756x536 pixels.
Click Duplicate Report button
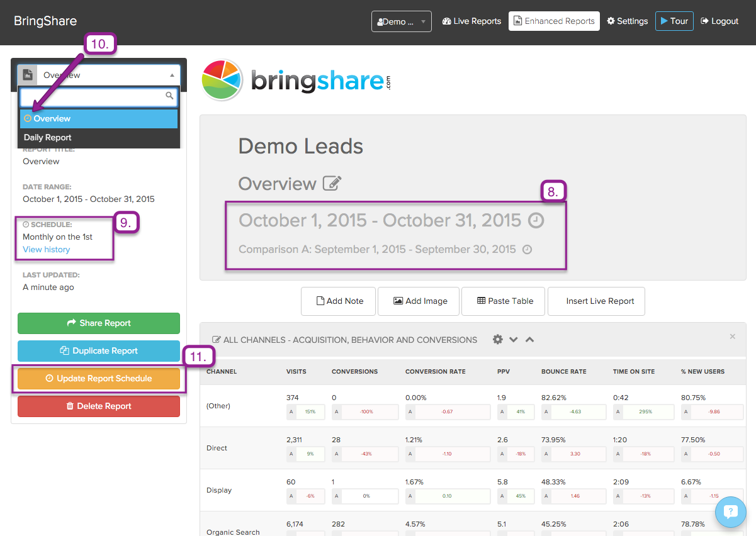pyautogui.click(x=99, y=351)
